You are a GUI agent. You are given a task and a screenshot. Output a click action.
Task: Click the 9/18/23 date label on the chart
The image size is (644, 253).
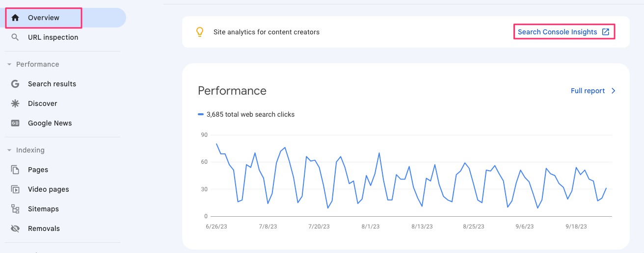[576, 227]
